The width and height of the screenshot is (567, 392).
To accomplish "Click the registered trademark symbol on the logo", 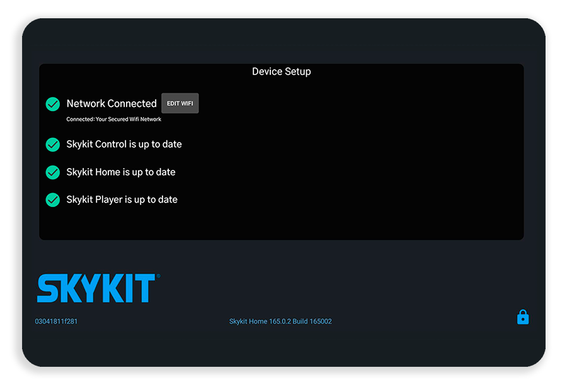I will click(158, 276).
